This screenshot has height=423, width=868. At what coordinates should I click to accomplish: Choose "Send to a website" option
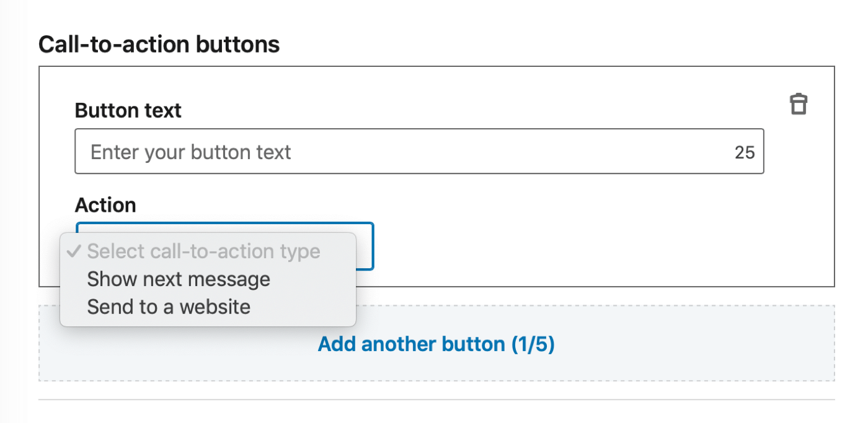tap(169, 307)
